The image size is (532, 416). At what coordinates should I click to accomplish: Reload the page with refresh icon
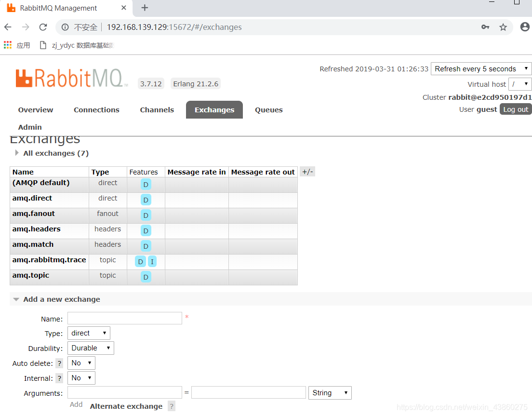(x=43, y=27)
